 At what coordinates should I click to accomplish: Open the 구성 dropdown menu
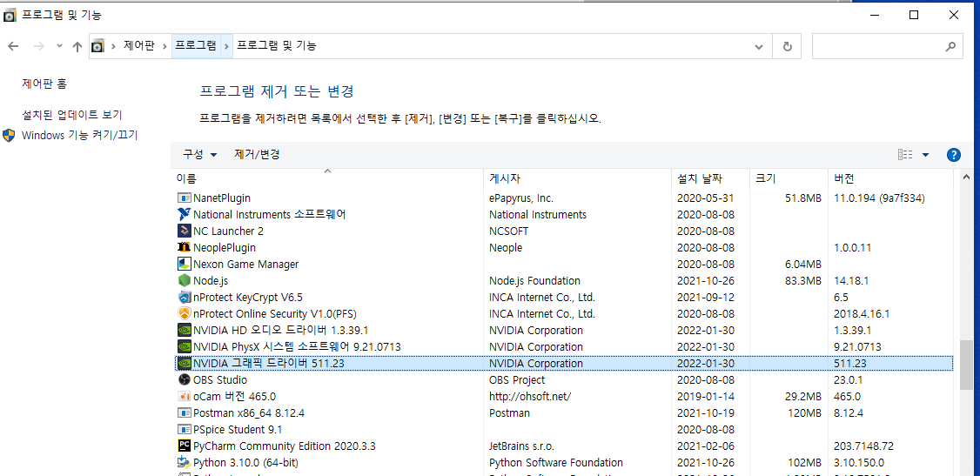click(199, 154)
